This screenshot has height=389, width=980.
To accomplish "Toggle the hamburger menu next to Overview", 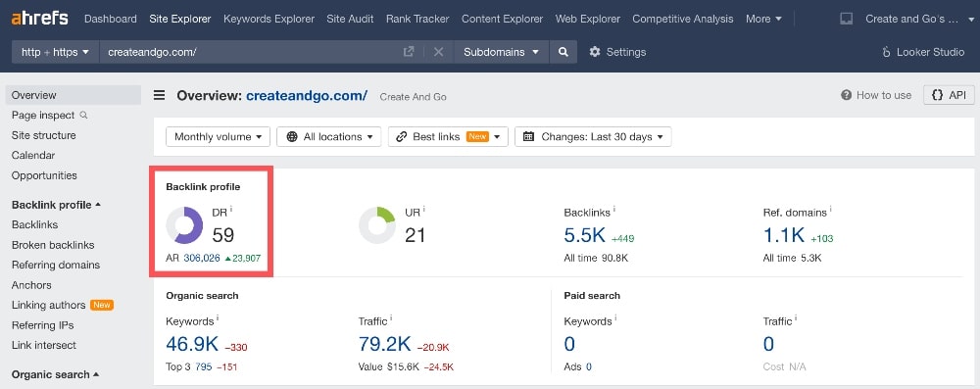I will [x=160, y=95].
